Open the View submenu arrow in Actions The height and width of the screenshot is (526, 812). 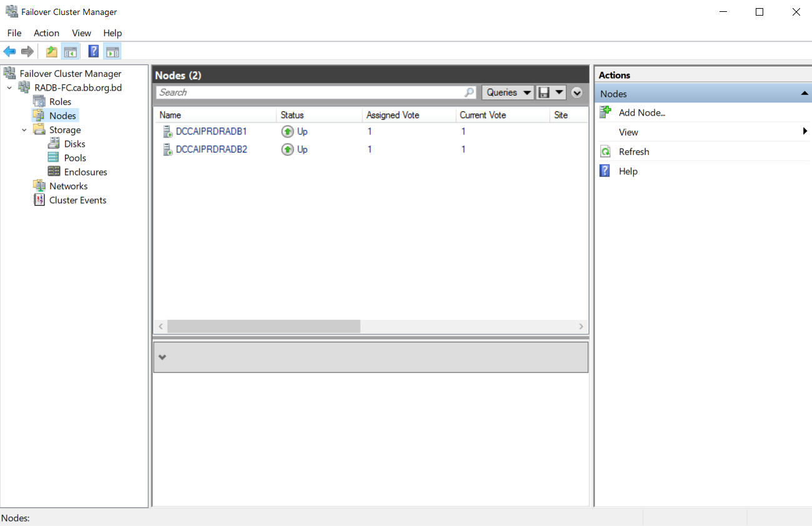pyautogui.click(x=805, y=132)
